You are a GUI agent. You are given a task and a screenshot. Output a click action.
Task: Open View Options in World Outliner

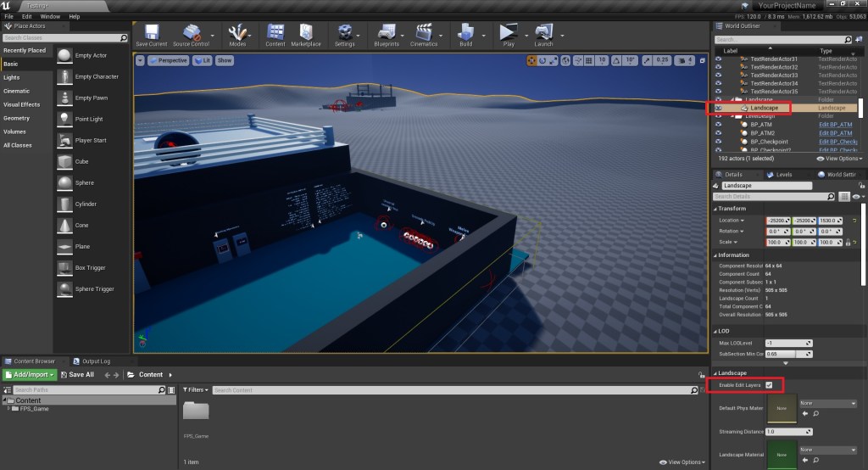coord(839,159)
